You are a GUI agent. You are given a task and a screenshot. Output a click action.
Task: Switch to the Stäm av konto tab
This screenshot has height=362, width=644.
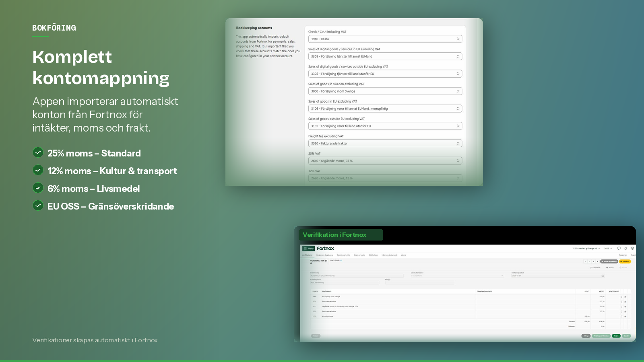(x=359, y=255)
